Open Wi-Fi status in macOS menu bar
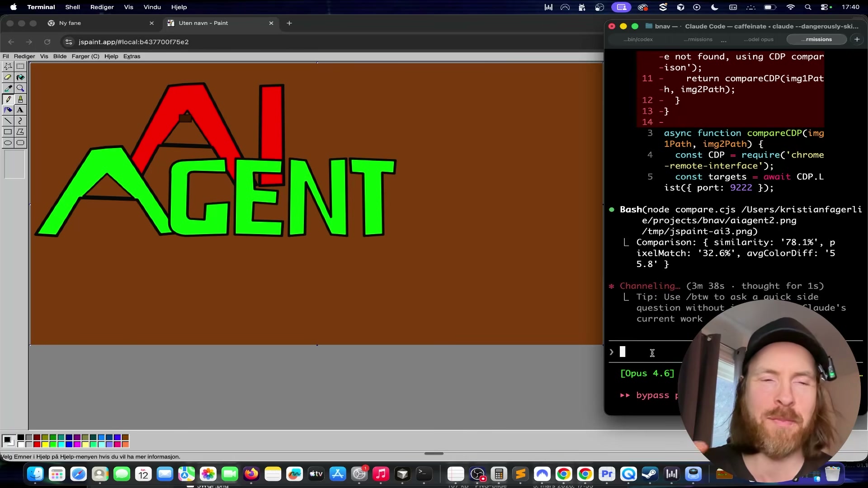Screen dimensions: 868x488 coord(790,7)
